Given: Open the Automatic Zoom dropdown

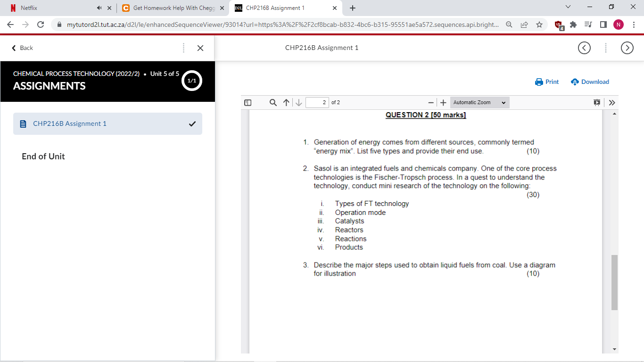Looking at the screenshot, I should [x=480, y=102].
